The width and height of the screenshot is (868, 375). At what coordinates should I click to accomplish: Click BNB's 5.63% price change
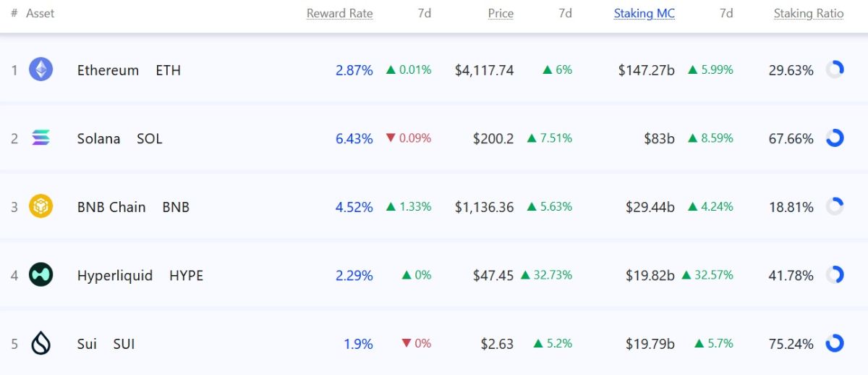550,207
